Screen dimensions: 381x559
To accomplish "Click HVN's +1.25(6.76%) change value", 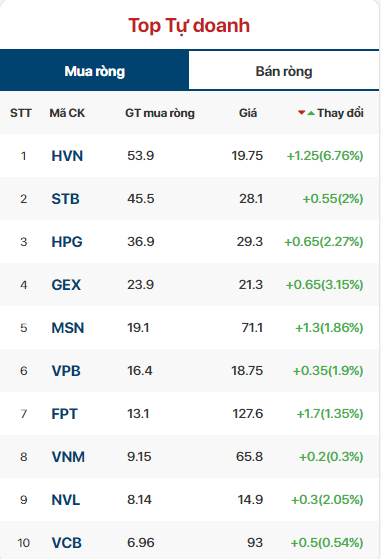I will (325, 156).
